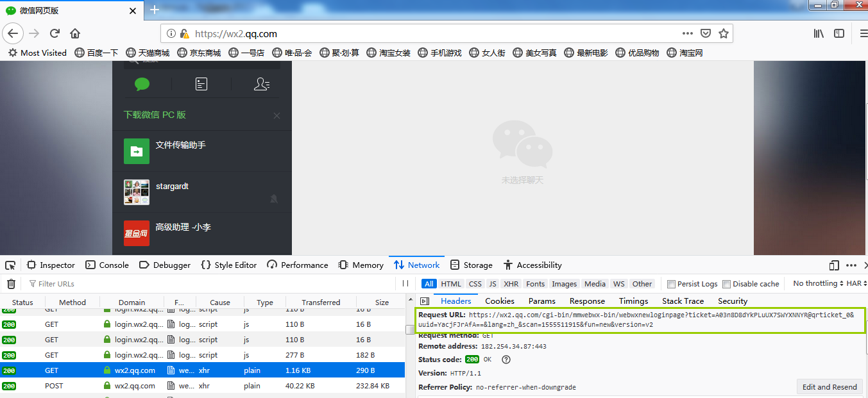Image resolution: width=868 pixels, height=398 pixels.
Task: Sort requests by Domain column
Action: [132, 303]
